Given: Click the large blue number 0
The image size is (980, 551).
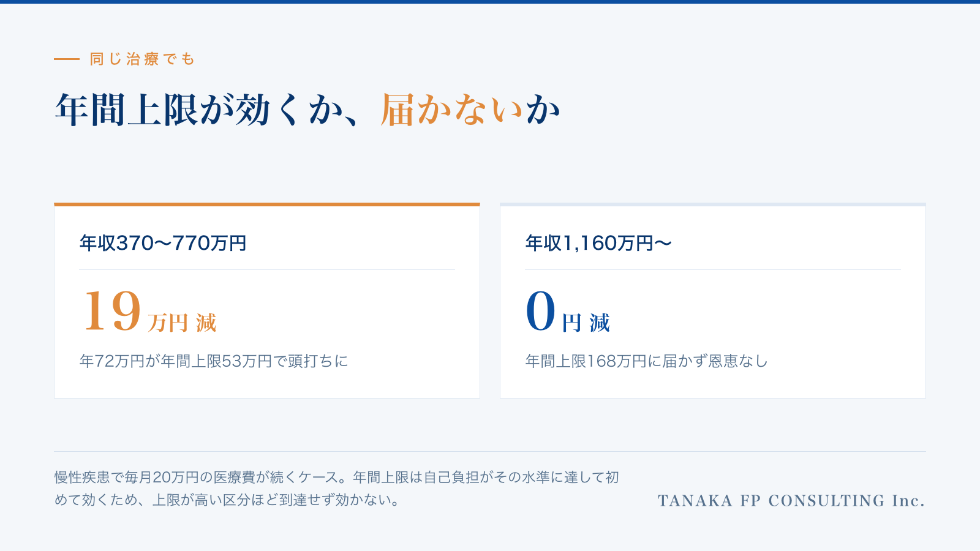Looking at the screenshot, I should tap(540, 311).
